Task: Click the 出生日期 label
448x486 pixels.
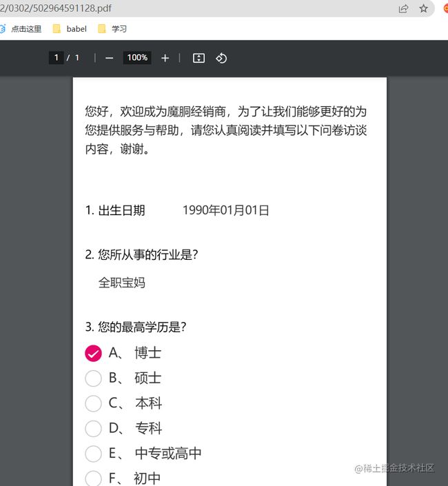Action: coord(121,210)
